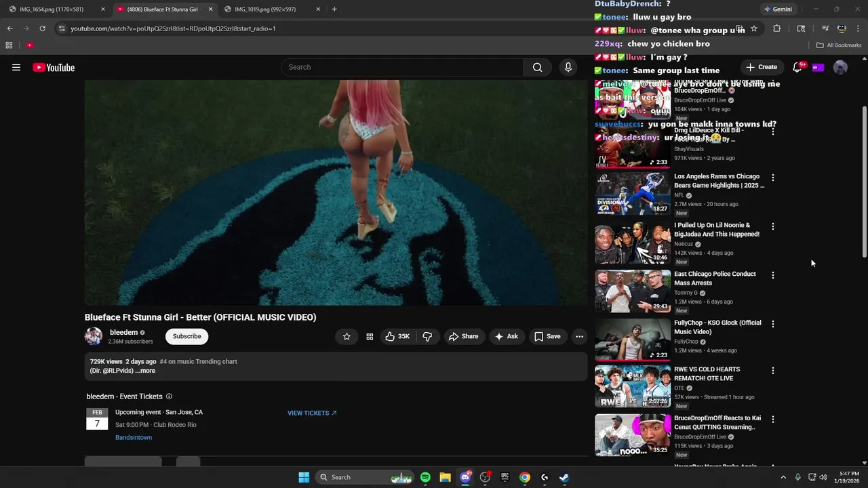This screenshot has height=488, width=868.
Task: Open All Bookmarks folder
Action: (839, 45)
